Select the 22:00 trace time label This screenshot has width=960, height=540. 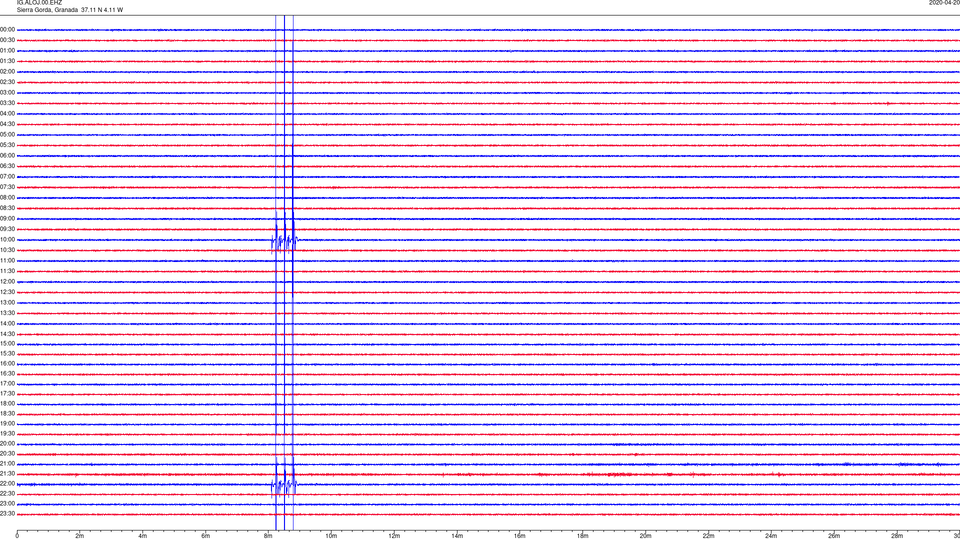(7, 484)
